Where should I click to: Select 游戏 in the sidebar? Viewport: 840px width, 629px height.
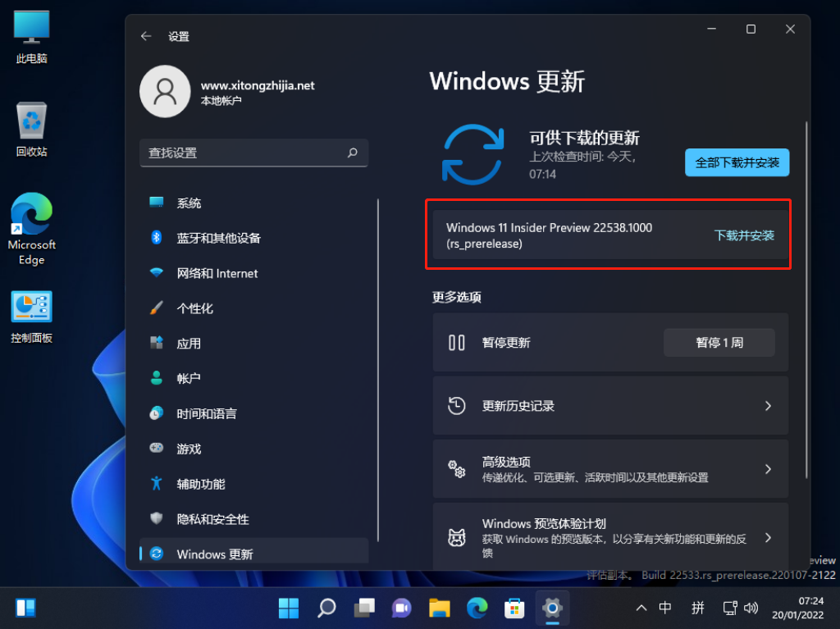point(253,449)
